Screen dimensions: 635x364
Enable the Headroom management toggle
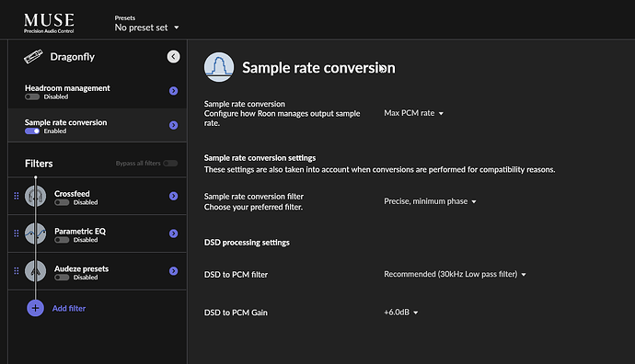[x=32, y=97]
